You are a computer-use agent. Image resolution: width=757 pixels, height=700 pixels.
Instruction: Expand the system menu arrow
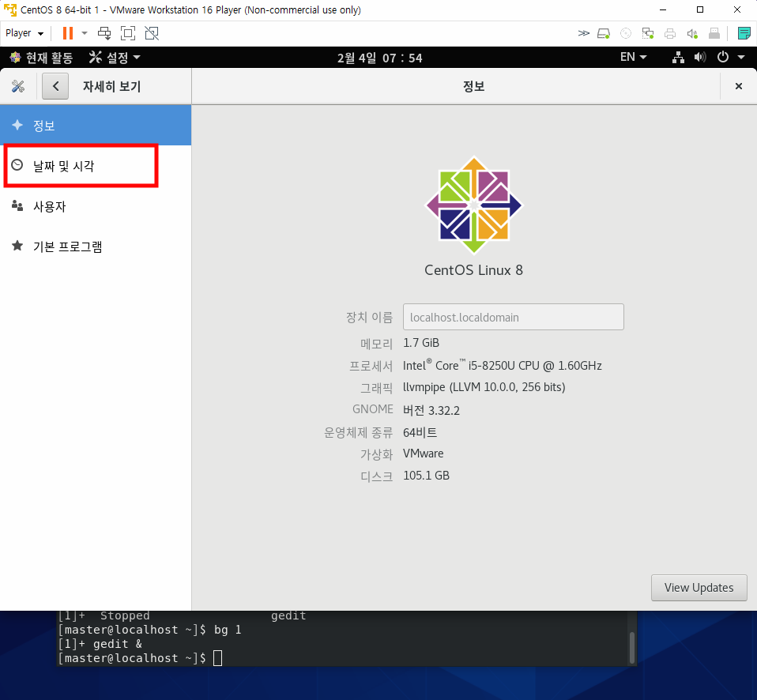click(x=741, y=58)
